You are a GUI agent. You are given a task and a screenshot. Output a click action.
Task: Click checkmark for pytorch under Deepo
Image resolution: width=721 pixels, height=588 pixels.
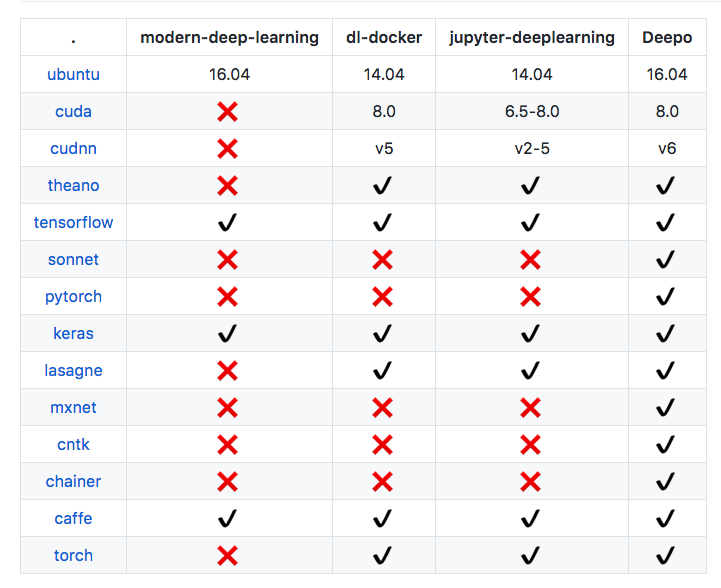tap(666, 297)
